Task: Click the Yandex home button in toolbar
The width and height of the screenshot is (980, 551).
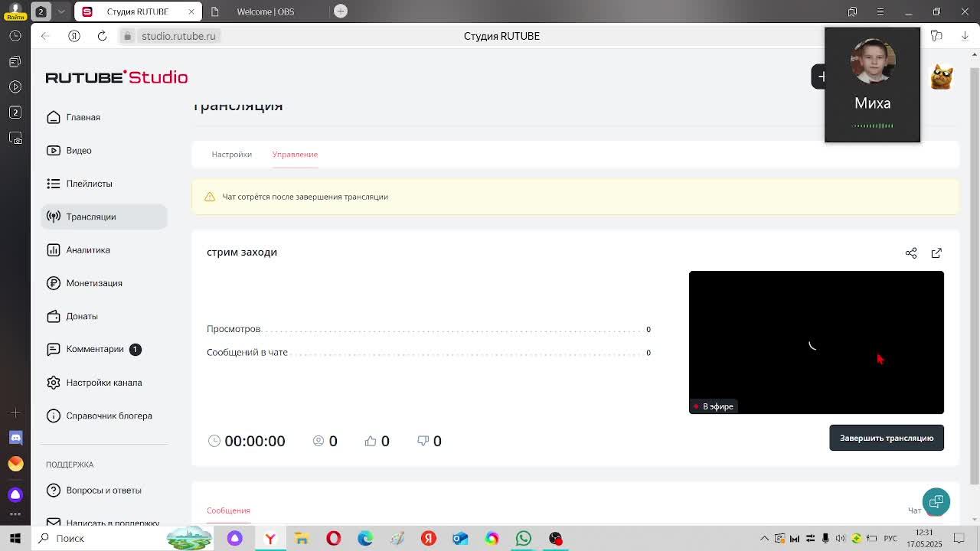Action: pyautogui.click(x=74, y=36)
